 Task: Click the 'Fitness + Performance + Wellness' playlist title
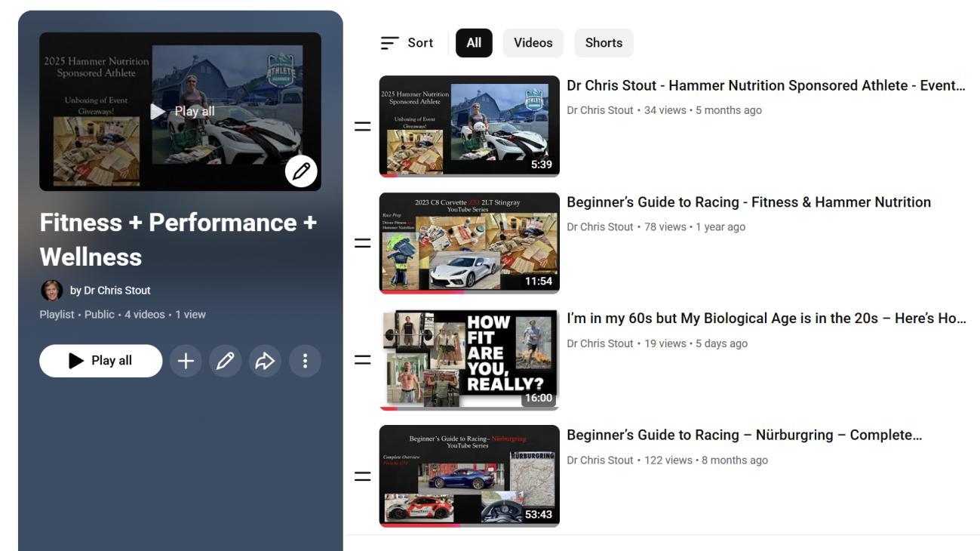[178, 239]
